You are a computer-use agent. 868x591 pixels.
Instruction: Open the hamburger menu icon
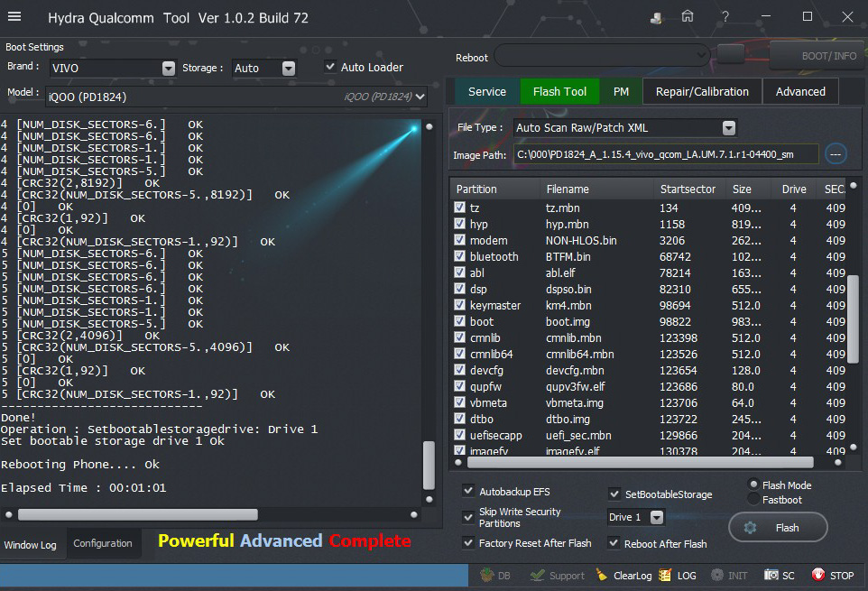tap(14, 16)
